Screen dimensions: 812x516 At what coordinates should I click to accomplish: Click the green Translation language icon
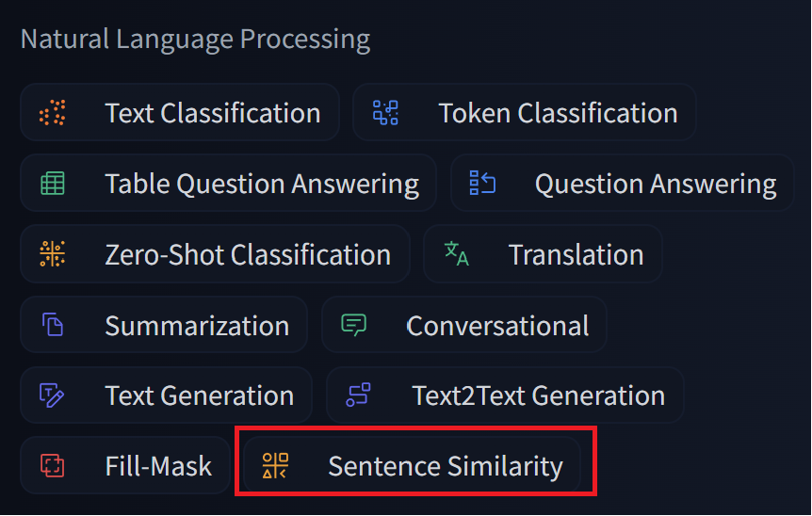(456, 254)
